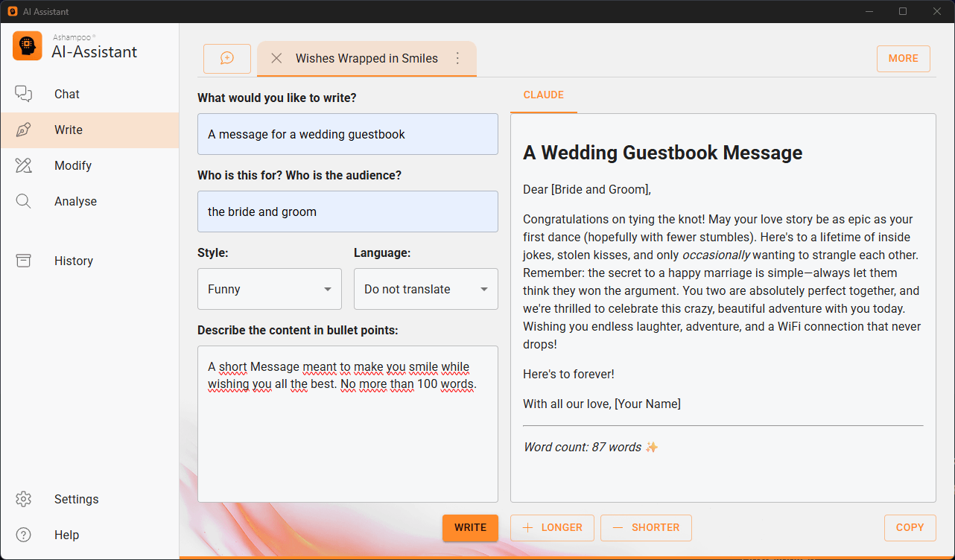Close the AI Assistant window
955x560 pixels.
click(x=937, y=11)
